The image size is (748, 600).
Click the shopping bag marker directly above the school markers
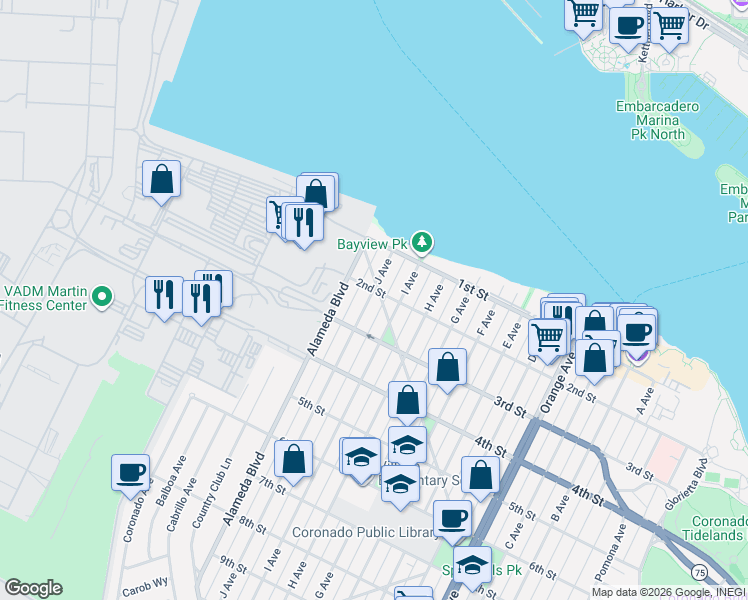407,403
